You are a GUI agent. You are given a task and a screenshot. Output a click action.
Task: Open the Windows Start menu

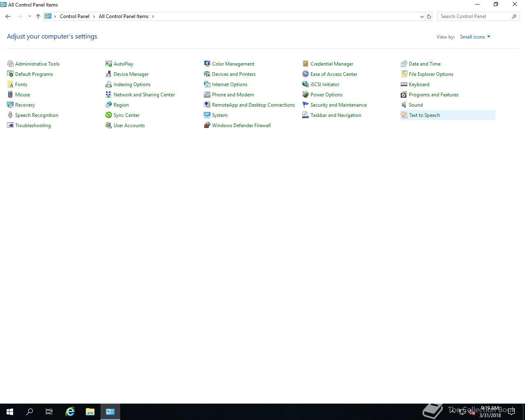[x=10, y=412]
